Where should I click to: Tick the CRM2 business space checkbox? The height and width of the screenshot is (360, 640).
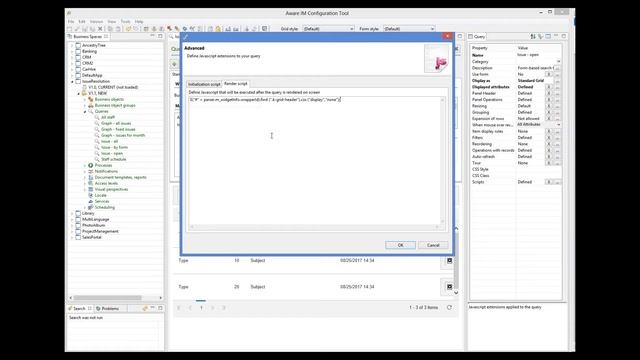click(x=78, y=63)
